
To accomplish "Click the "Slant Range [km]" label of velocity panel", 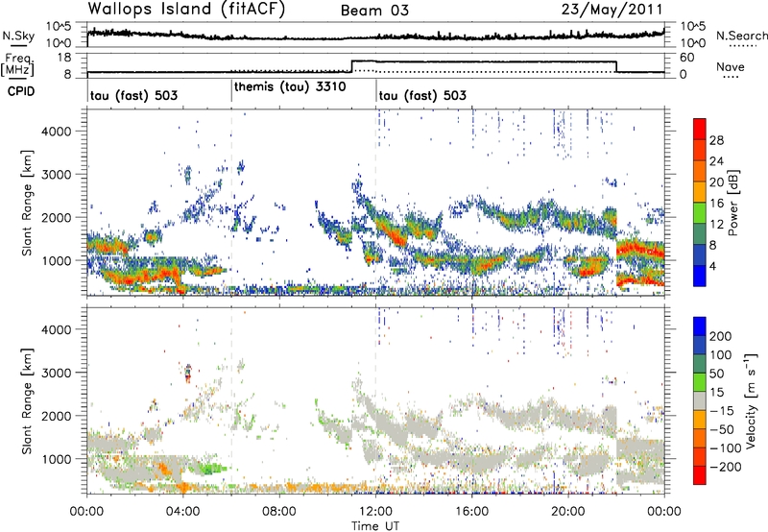I will [x=27, y=400].
